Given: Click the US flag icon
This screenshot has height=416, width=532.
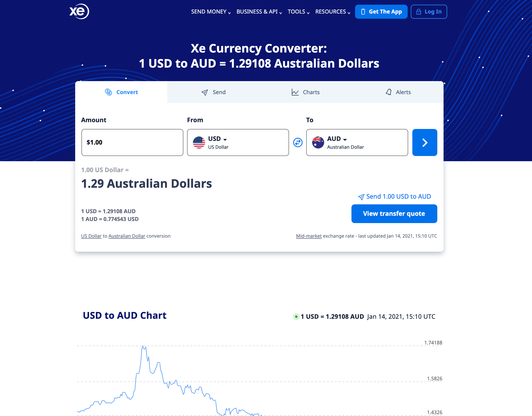Looking at the screenshot, I should [199, 142].
